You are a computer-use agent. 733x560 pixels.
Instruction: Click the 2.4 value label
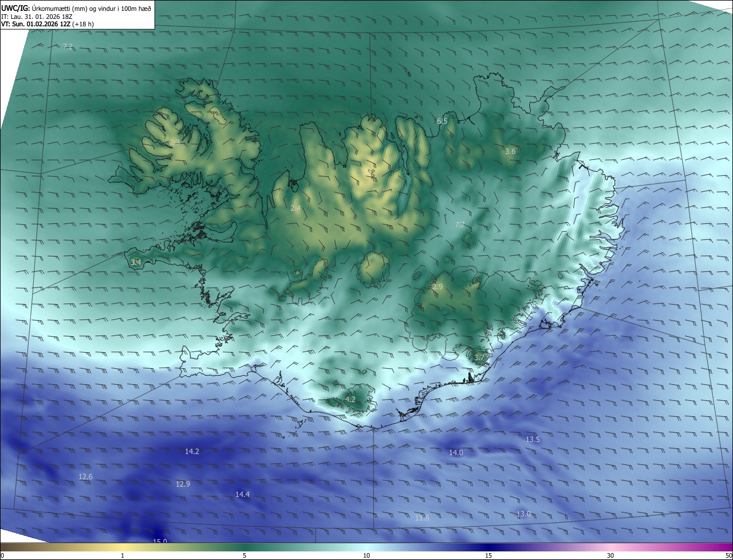[x=295, y=208]
